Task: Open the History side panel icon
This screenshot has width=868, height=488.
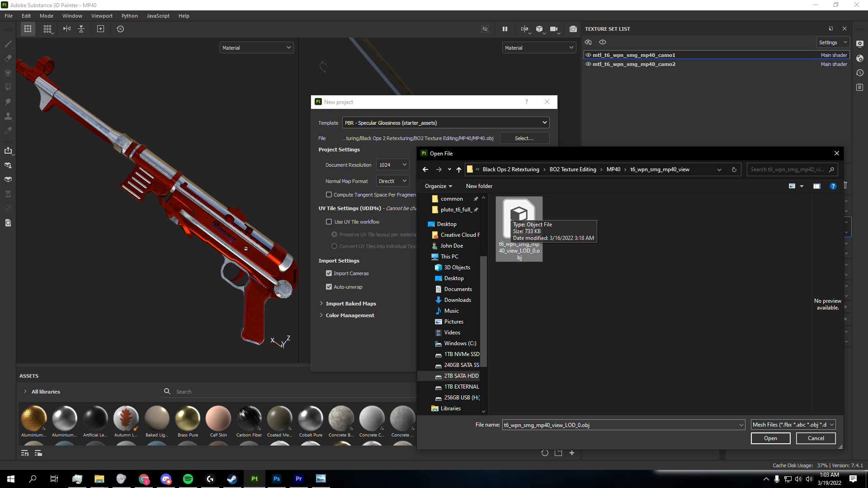Action: click(860, 73)
